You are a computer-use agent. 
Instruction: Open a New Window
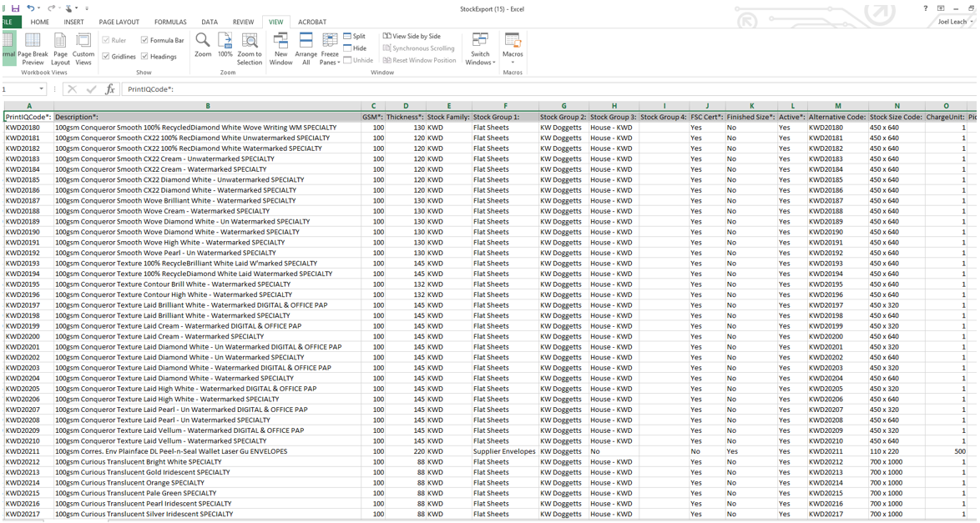(x=280, y=48)
